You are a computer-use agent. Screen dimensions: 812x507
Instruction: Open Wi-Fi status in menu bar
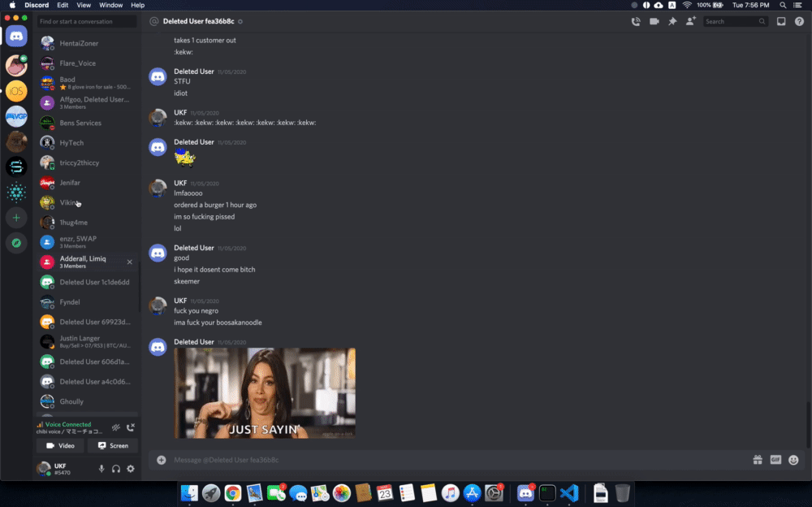click(687, 5)
